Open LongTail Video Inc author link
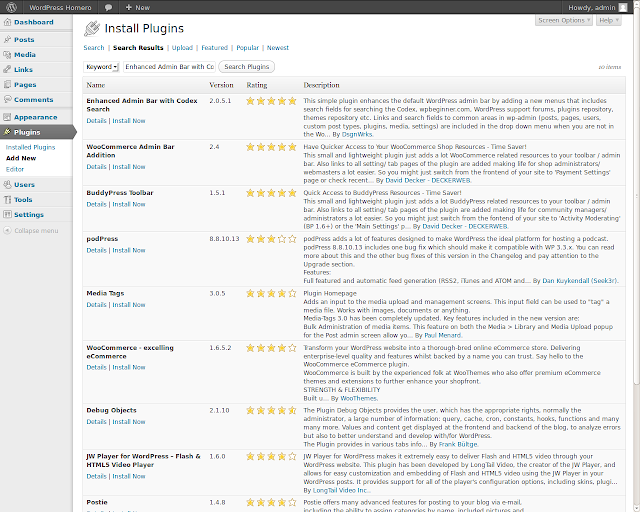640x512 pixels. [340, 490]
